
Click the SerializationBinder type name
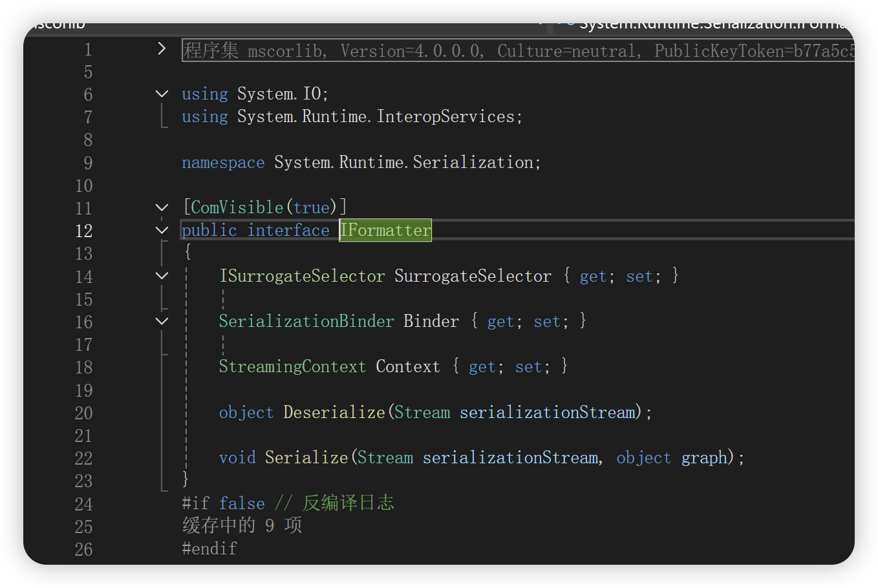[306, 321]
